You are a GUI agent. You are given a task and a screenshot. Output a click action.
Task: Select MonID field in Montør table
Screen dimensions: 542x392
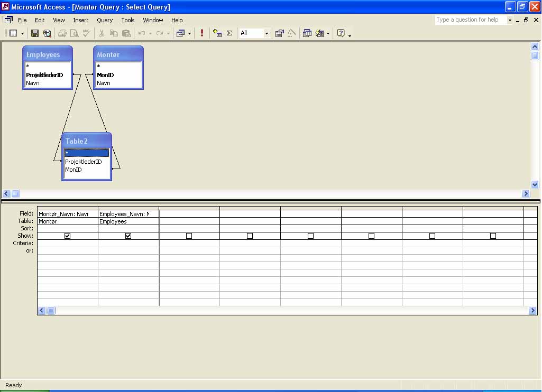[x=105, y=75]
